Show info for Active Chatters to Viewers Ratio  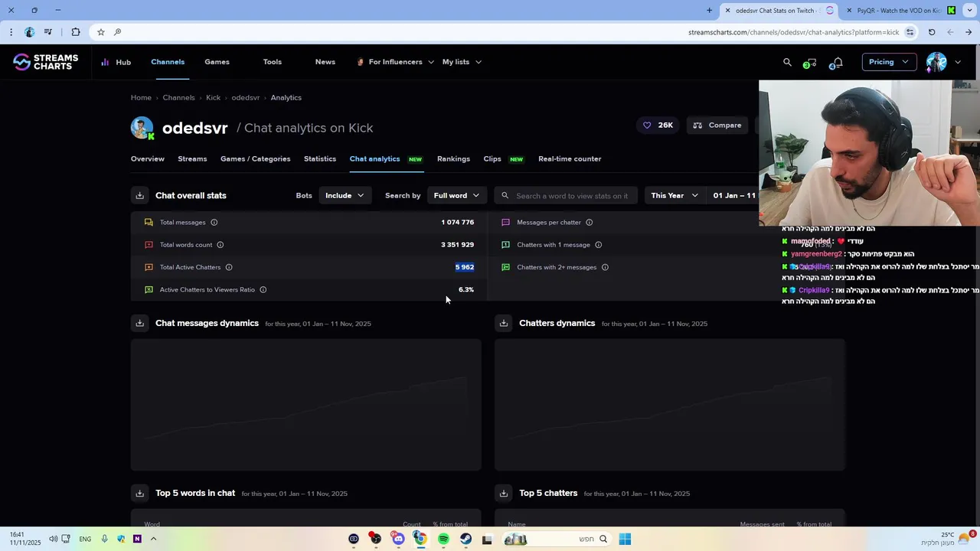[x=263, y=290]
